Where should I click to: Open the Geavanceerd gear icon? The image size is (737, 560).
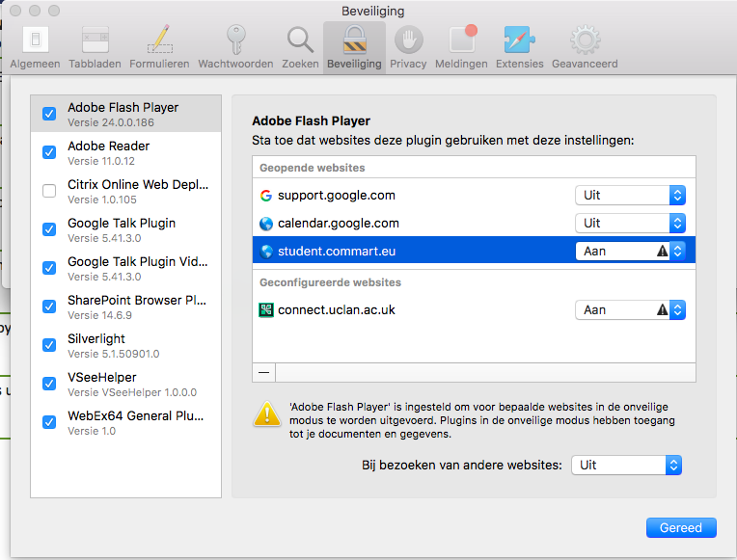585,40
